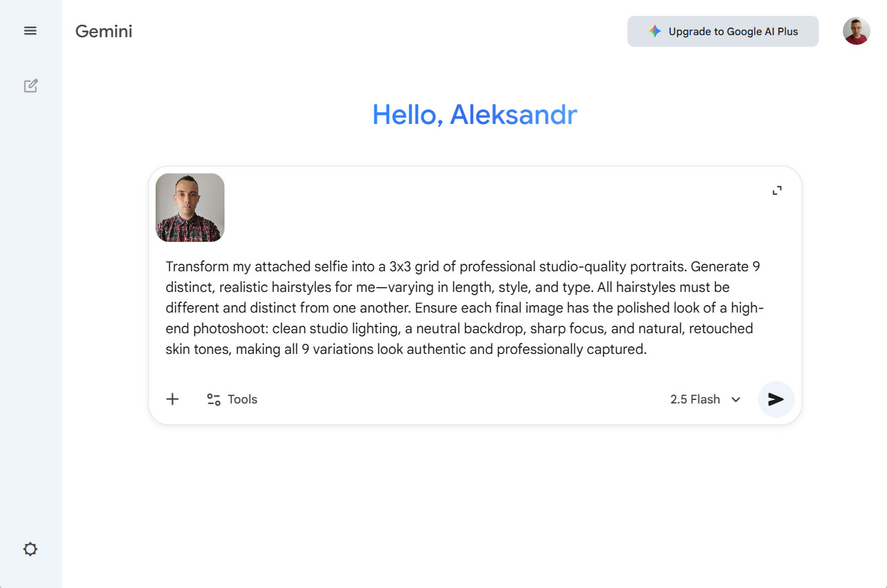
Task: Expand the prompt box to full screen
Action: [777, 191]
